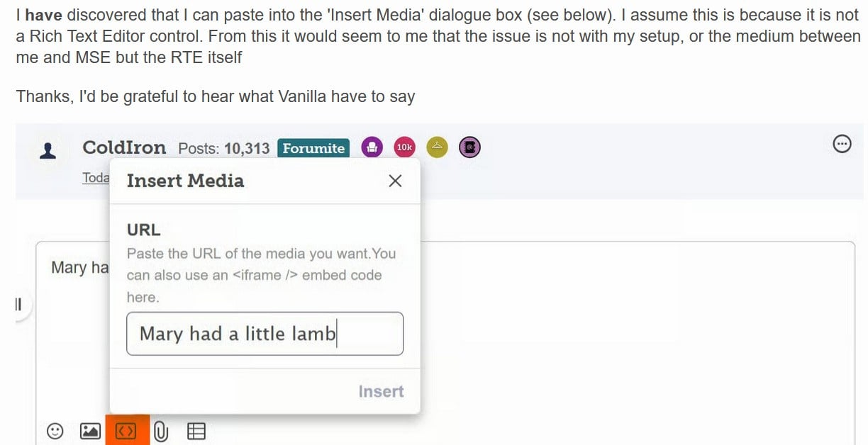Image resolution: width=868 pixels, height=445 pixels.
Task: Click ColdIron's user avatar silhouette
Action: tap(48, 150)
